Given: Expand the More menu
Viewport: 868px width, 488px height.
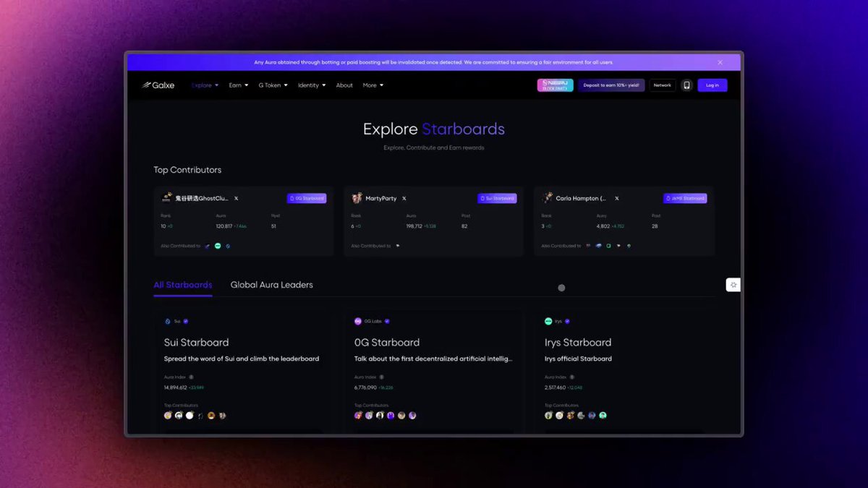Looking at the screenshot, I should [x=373, y=85].
